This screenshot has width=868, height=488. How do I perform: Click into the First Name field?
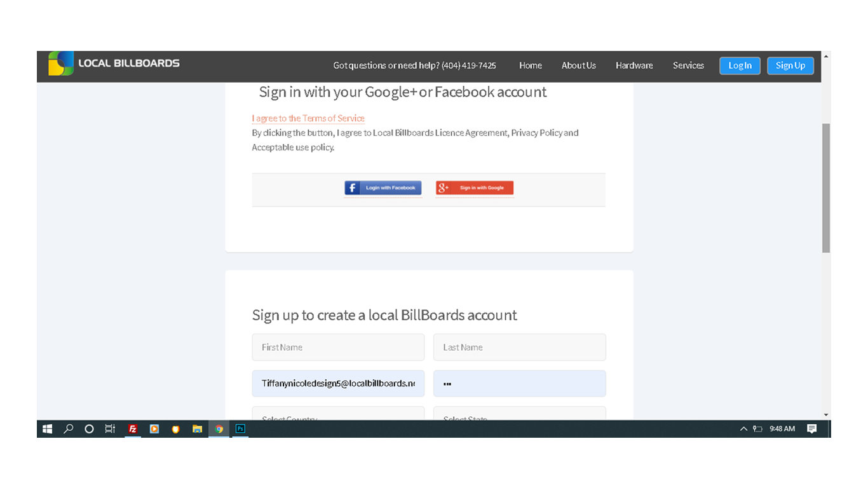(x=338, y=348)
